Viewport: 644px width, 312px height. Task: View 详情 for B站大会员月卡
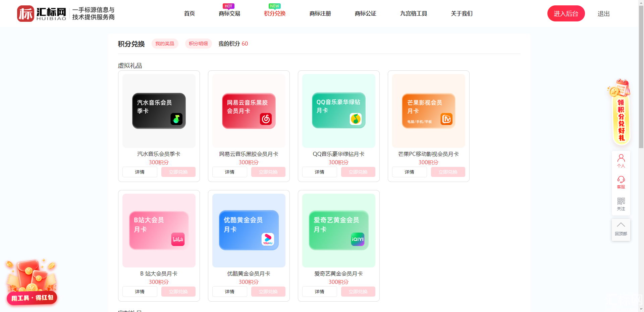[x=140, y=292]
